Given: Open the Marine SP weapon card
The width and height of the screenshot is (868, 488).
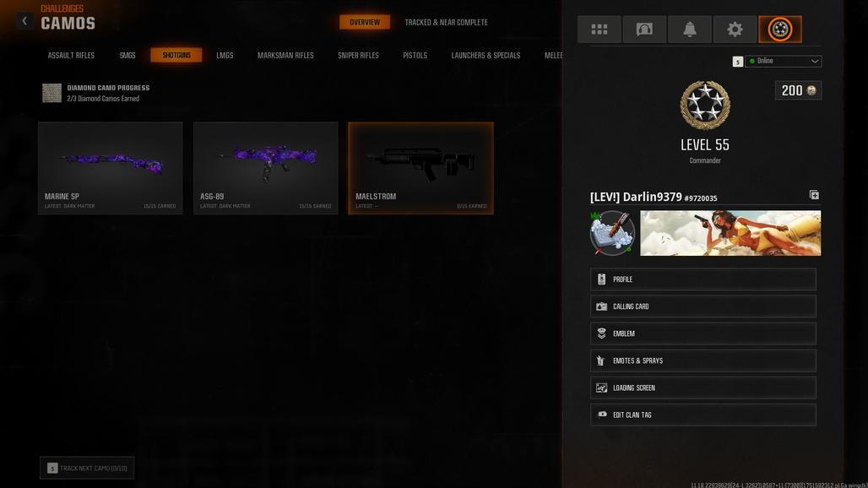Looking at the screenshot, I should click(110, 168).
